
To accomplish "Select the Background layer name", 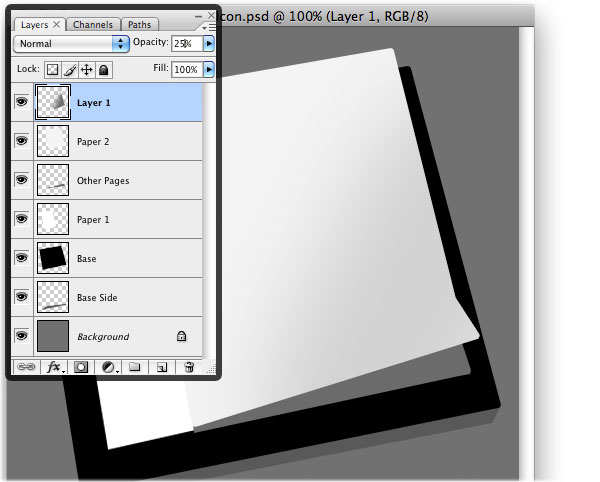I will [x=103, y=337].
